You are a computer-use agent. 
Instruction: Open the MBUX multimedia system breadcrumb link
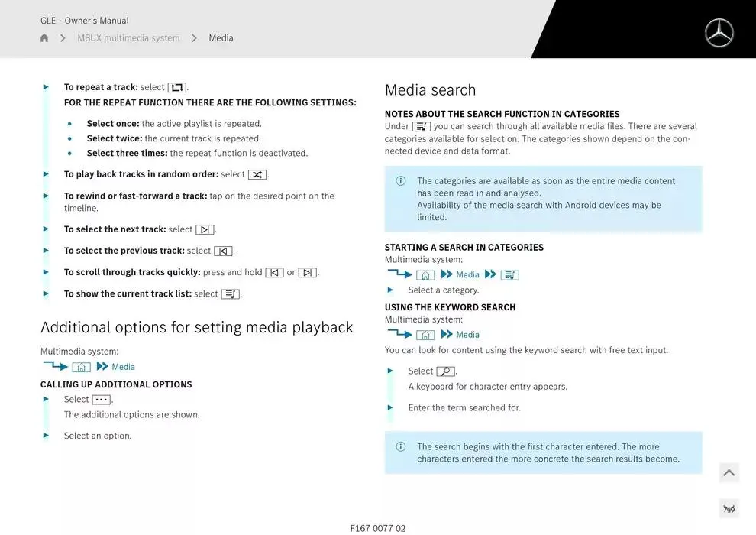pos(128,38)
